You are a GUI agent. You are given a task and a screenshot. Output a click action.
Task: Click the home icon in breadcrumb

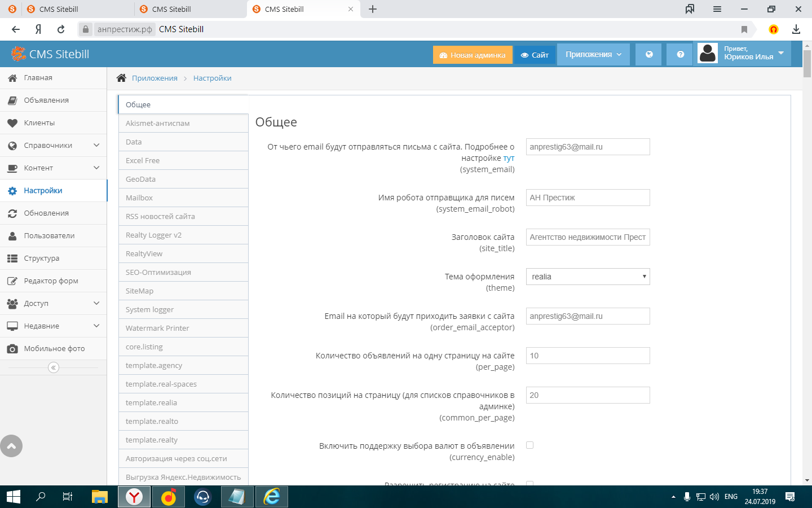tap(121, 78)
